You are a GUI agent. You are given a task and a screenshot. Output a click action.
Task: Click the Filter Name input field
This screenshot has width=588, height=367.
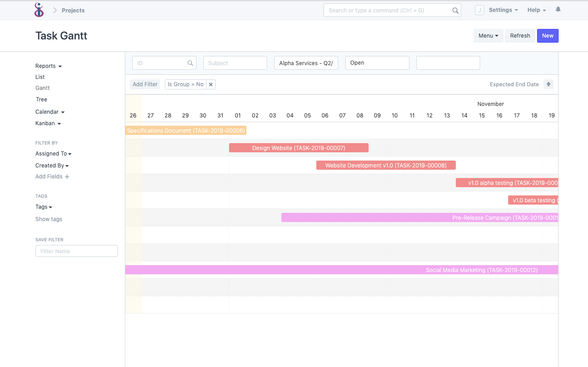76,251
